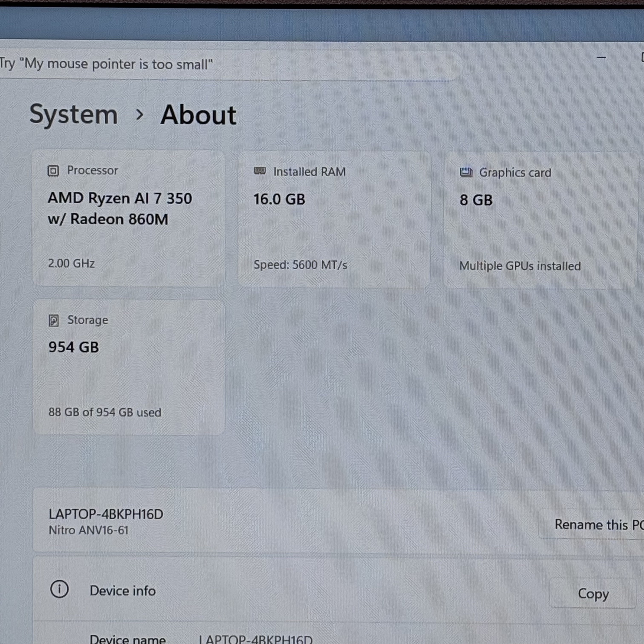Screen dimensions: 644x644
Task: Go back to System in breadcrumb
Action: pos(74,115)
